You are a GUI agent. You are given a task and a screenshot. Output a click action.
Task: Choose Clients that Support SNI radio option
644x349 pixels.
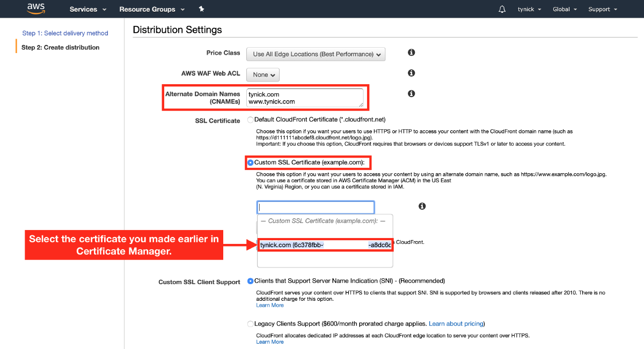coord(251,281)
